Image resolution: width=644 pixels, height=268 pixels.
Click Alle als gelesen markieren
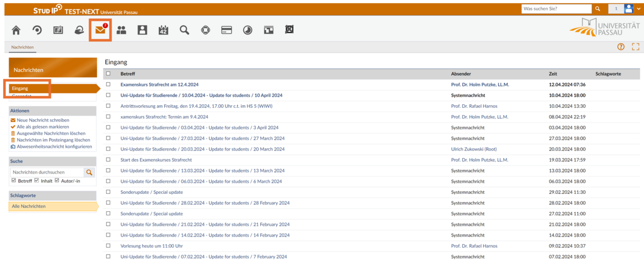point(43,127)
